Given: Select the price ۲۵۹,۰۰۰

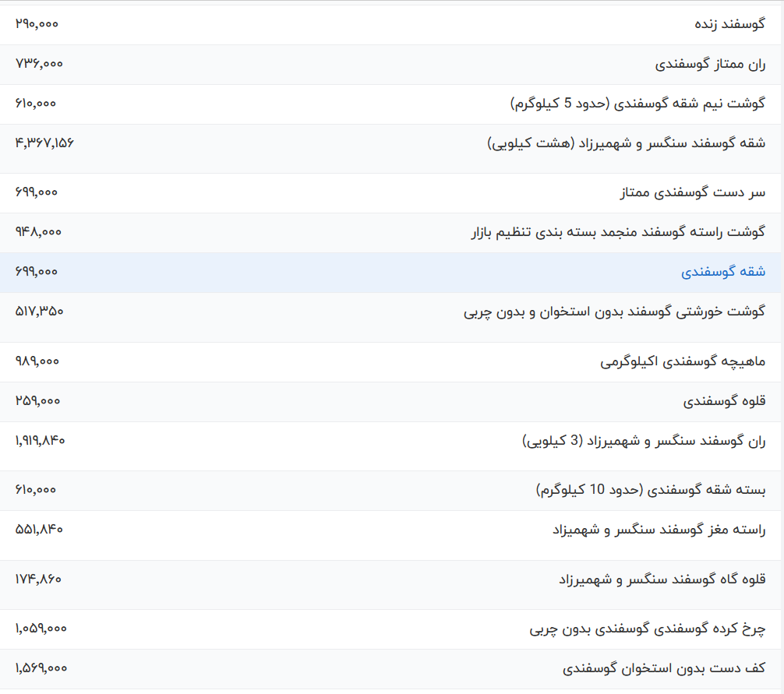Looking at the screenshot, I should tap(37, 401).
